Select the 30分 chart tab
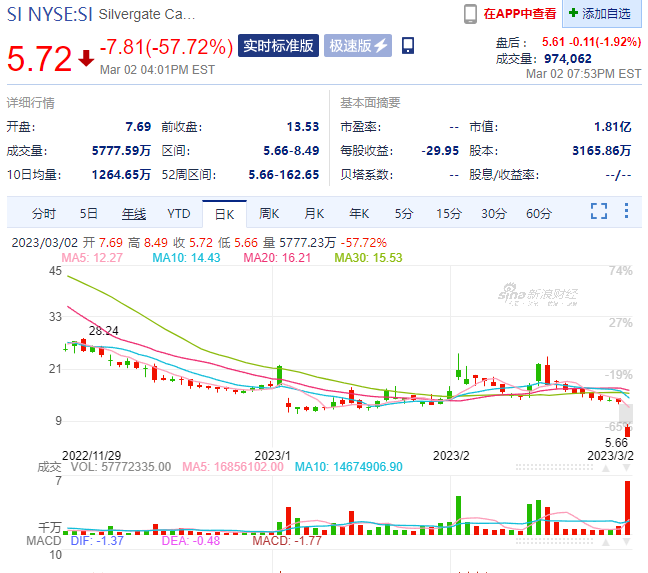648x573 pixels. (x=494, y=214)
